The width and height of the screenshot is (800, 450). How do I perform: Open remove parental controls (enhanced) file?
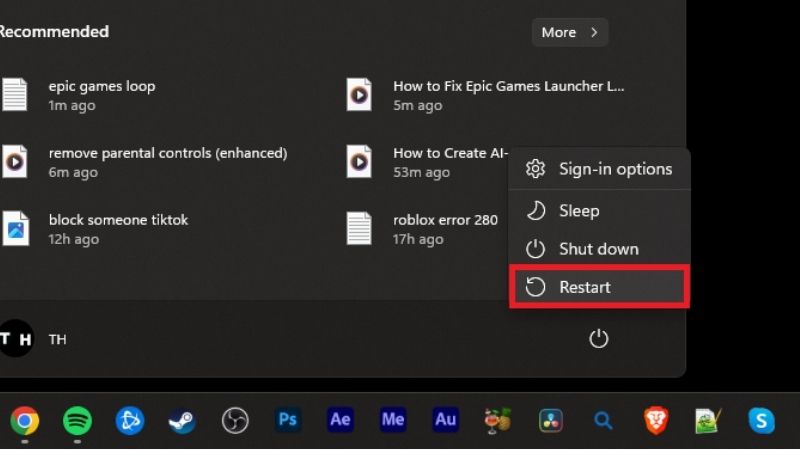144,162
